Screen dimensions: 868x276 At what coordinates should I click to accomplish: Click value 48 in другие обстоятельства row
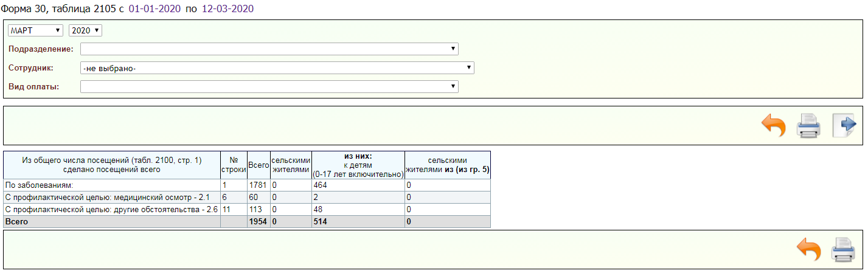[318, 210]
